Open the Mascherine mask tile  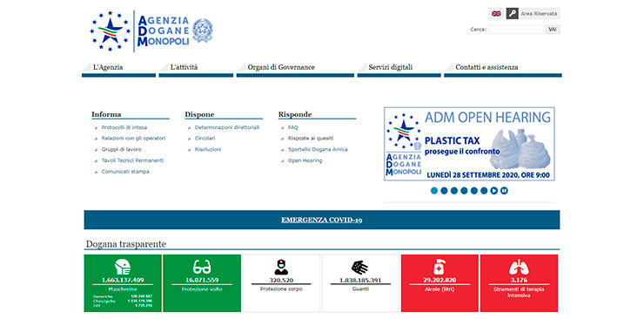click(x=123, y=282)
